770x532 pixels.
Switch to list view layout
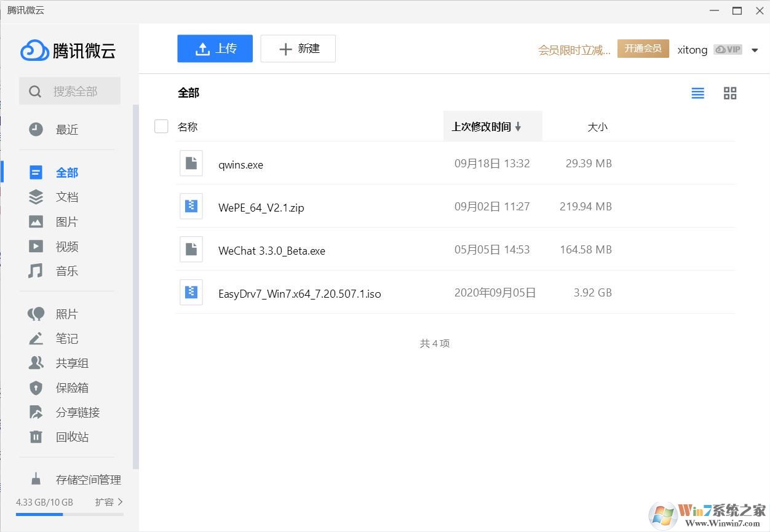click(x=697, y=93)
